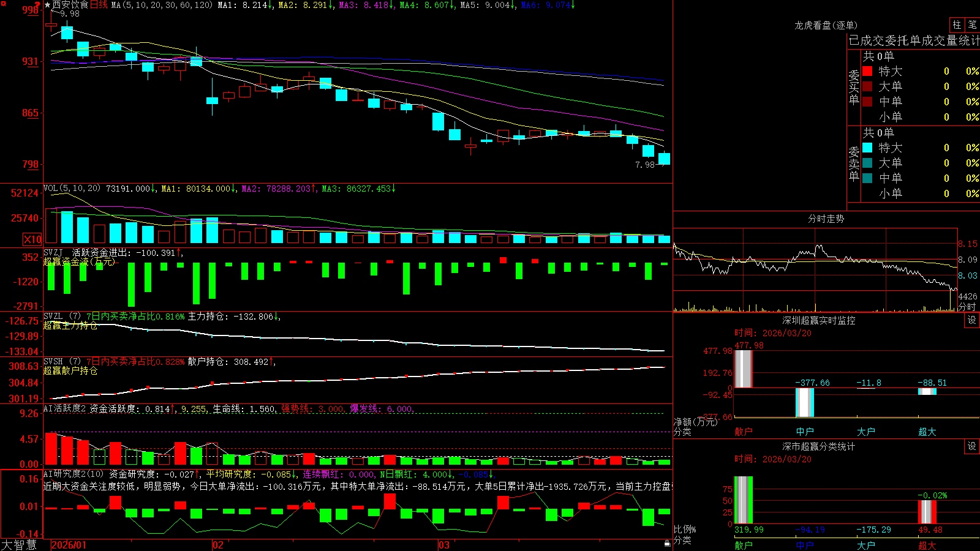Image resolution: width=980 pixels, height=551 pixels.
Task: Click the teal 大单 swatch under 委卖单
Action: pyautogui.click(x=867, y=163)
